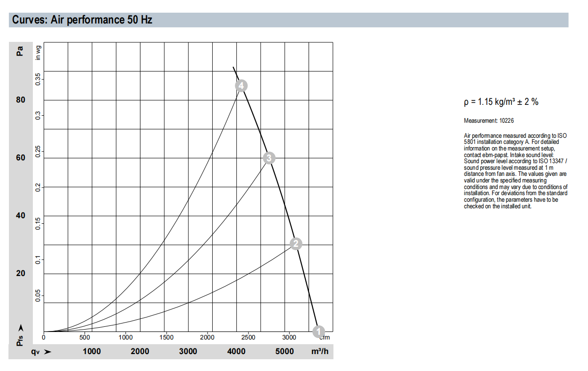Click operating point marker 1
Screen dimensions: 588x371
pos(318,331)
